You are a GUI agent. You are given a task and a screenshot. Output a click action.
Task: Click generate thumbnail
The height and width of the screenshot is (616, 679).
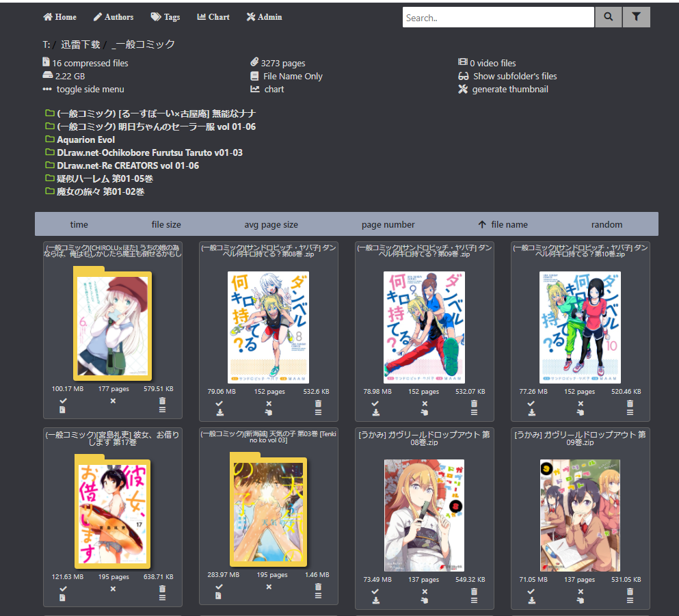point(503,89)
